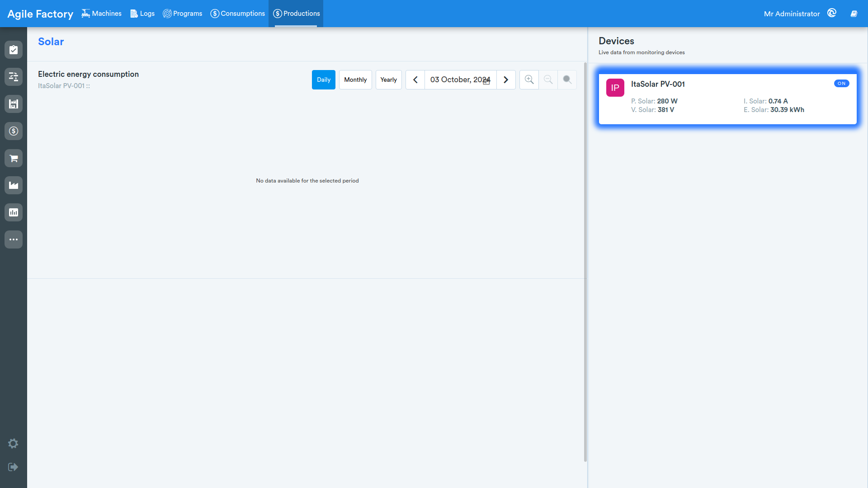Click the logout icon in sidebar
This screenshot has height=488, width=868.
pos(13,467)
